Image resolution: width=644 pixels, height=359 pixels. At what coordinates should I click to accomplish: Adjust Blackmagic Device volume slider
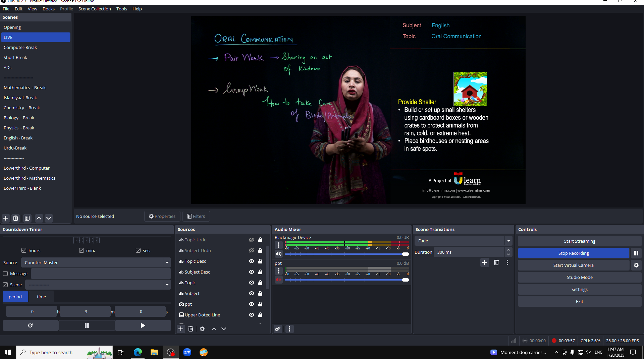347,254
